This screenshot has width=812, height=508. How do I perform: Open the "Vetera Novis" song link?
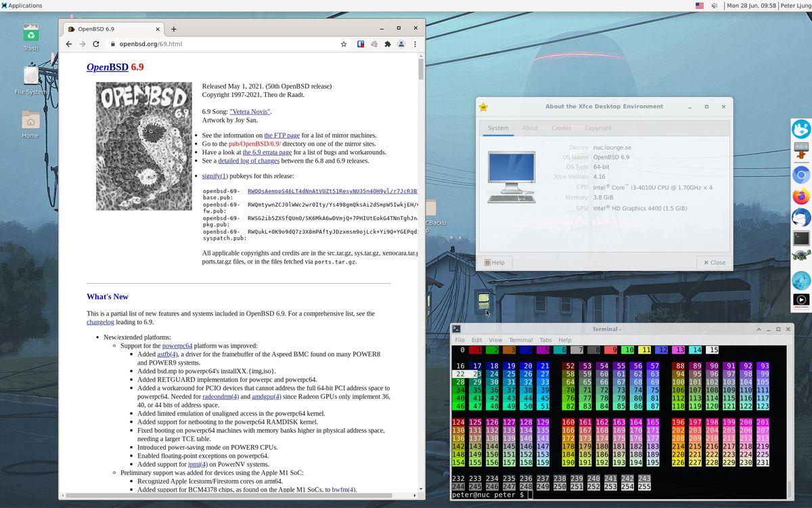(x=250, y=112)
